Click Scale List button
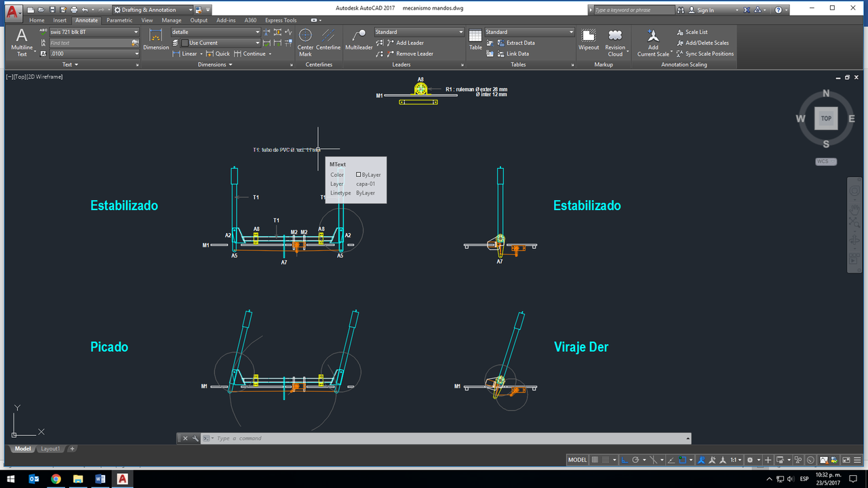This screenshot has width=868, height=488. pyautogui.click(x=692, y=32)
